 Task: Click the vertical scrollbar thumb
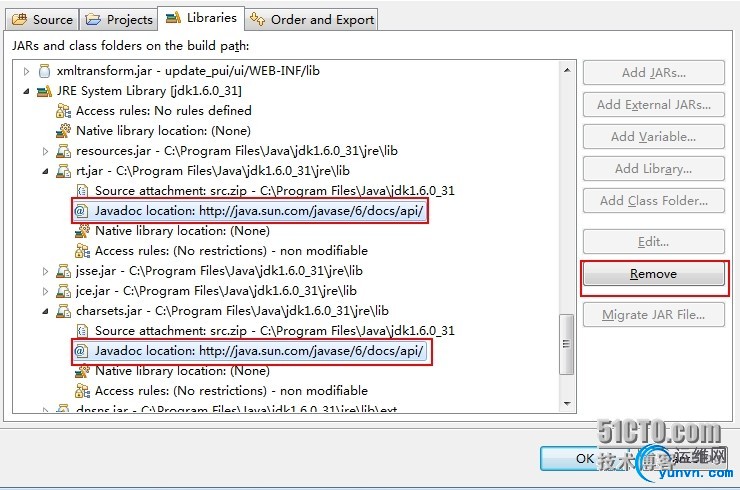point(567,344)
